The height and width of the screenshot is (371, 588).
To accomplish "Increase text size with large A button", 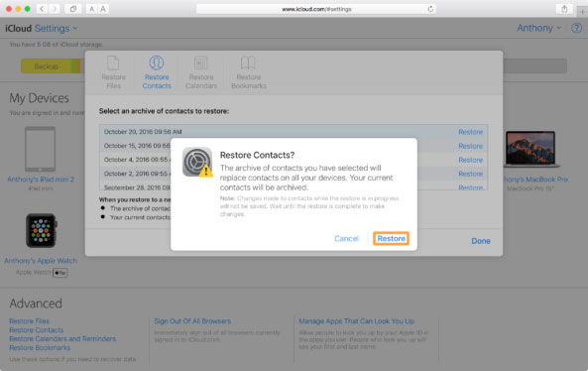I will [103, 9].
